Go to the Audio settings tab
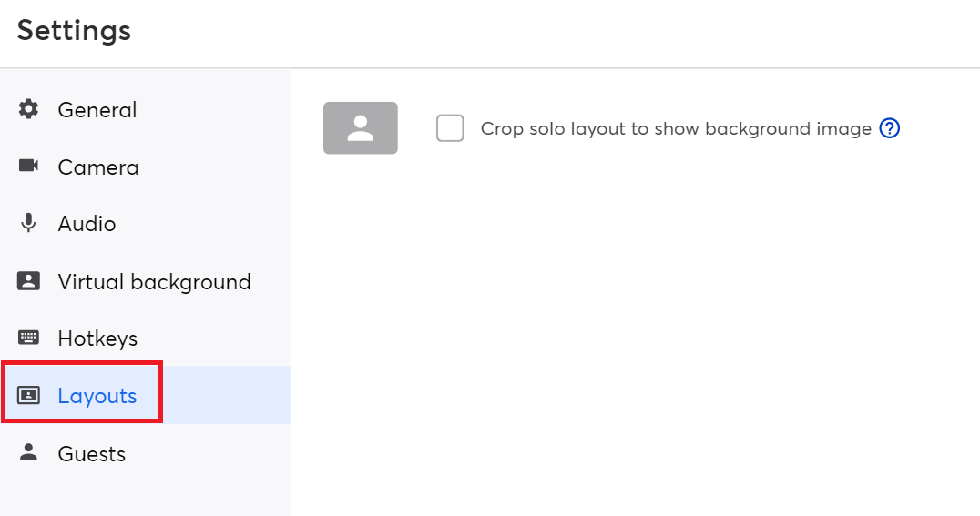 click(87, 224)
